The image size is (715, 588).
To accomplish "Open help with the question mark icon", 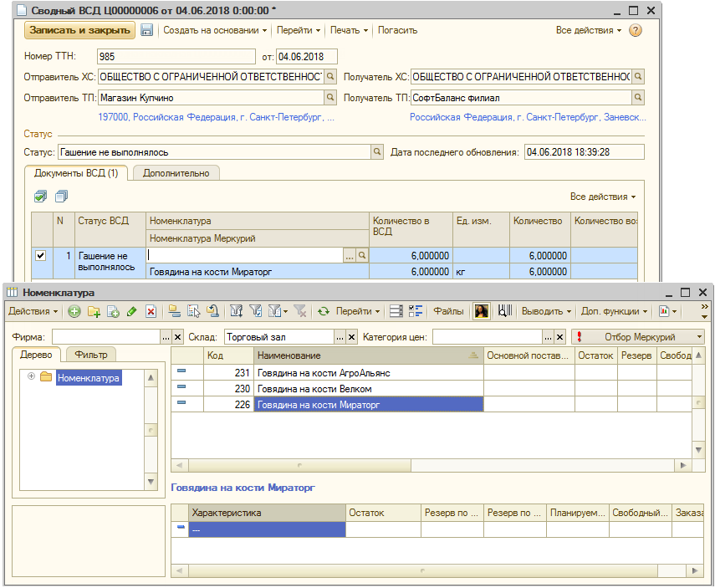I will click(636, 30).
